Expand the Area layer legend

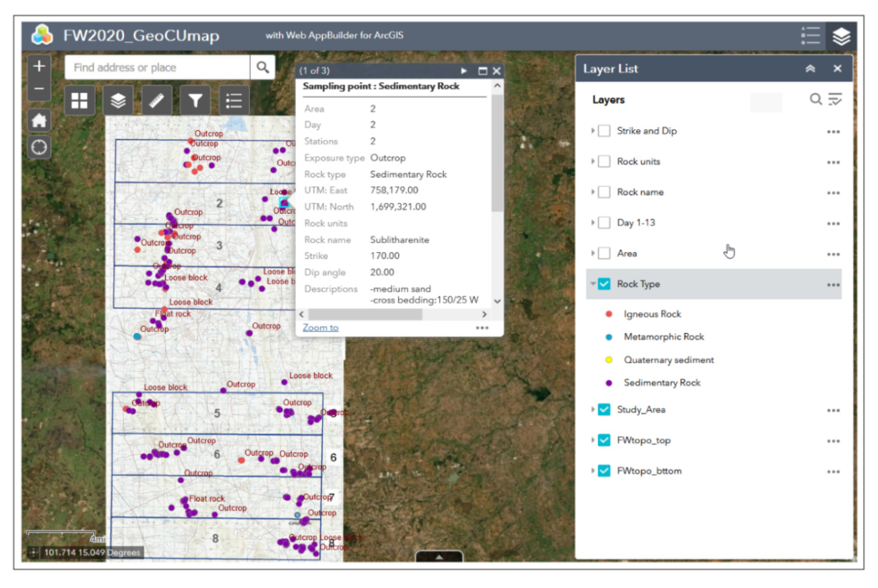tap(592, 253)
